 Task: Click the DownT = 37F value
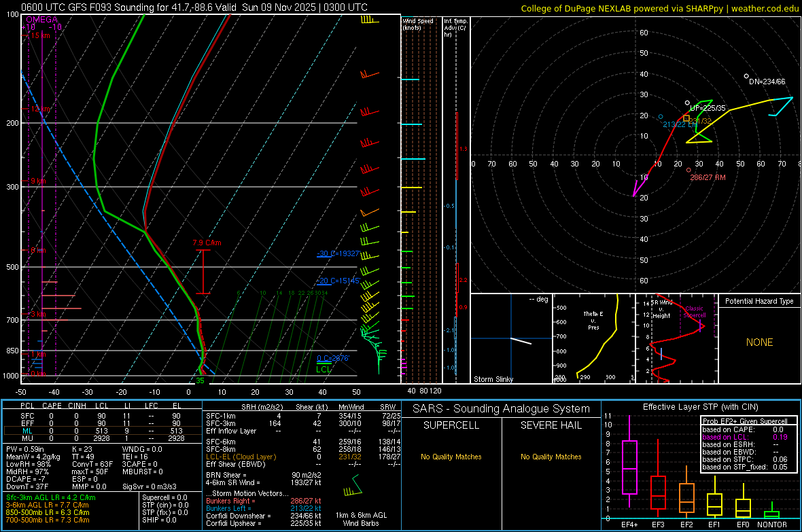click(x=27, y=487)
